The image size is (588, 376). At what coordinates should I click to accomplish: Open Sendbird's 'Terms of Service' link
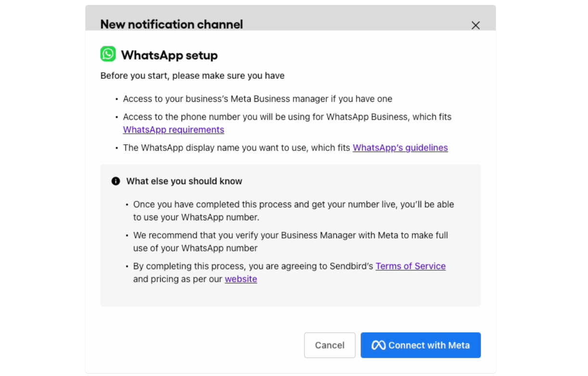click(x=410, y=266)
